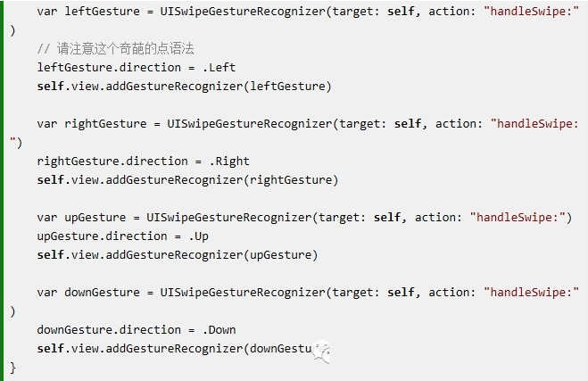Click '.Right' direction value
Screen dimensions: 588x381
(x=229, y=162)
